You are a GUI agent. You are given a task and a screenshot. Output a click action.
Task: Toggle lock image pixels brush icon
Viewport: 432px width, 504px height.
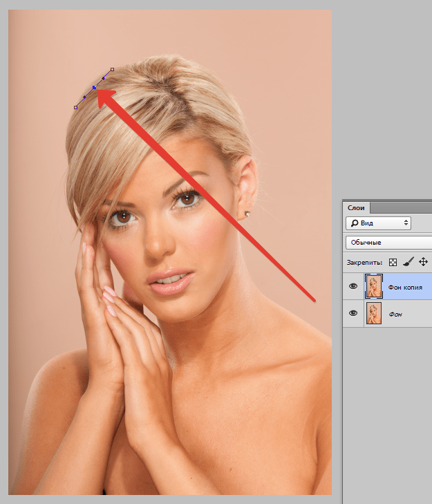pos(408,262)
